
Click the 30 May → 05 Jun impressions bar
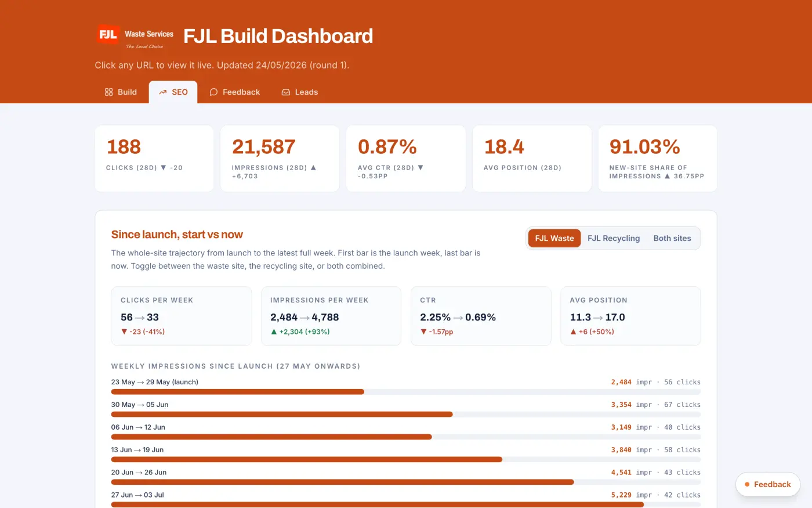pos(282,415)
